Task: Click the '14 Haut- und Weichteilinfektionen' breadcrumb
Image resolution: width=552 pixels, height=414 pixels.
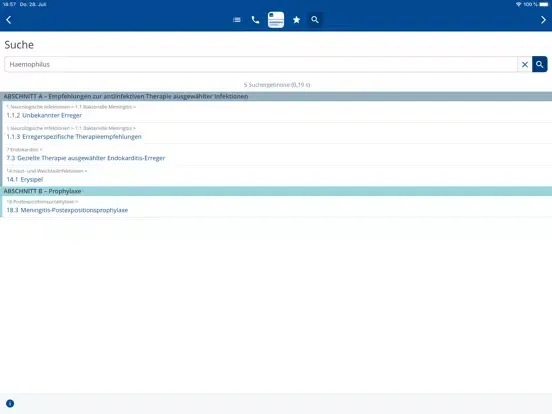Action: tap(47, 171)
